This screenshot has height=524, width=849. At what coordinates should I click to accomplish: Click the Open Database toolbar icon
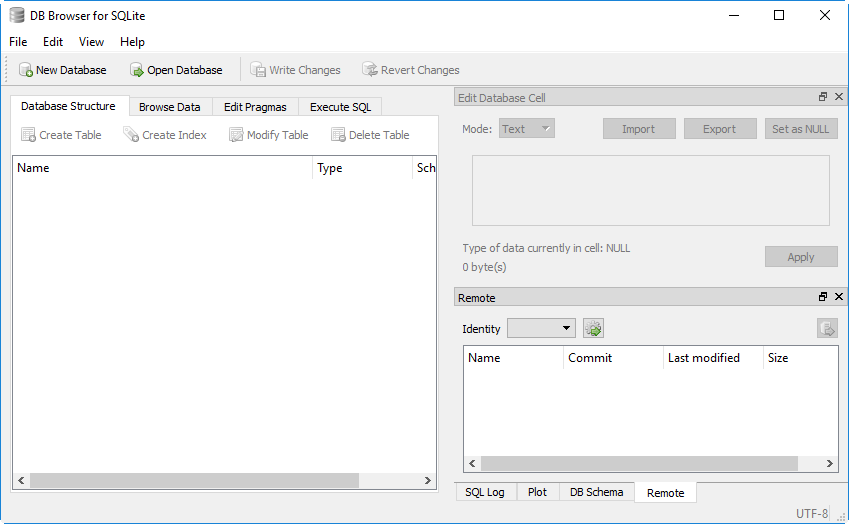tap(137, 70)
